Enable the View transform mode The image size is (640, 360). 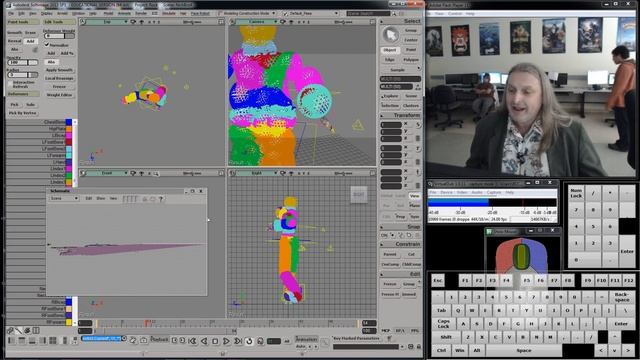[414, 196]
